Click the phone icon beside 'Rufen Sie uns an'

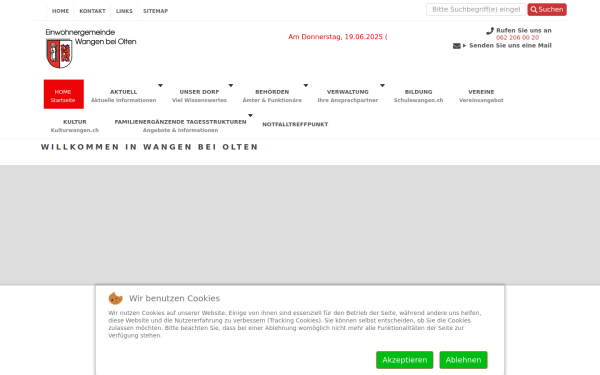[x=490, y=31]
